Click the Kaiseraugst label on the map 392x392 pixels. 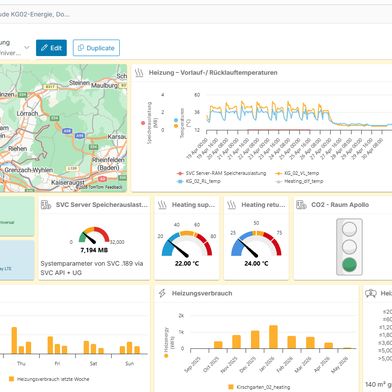pos(67,183)
